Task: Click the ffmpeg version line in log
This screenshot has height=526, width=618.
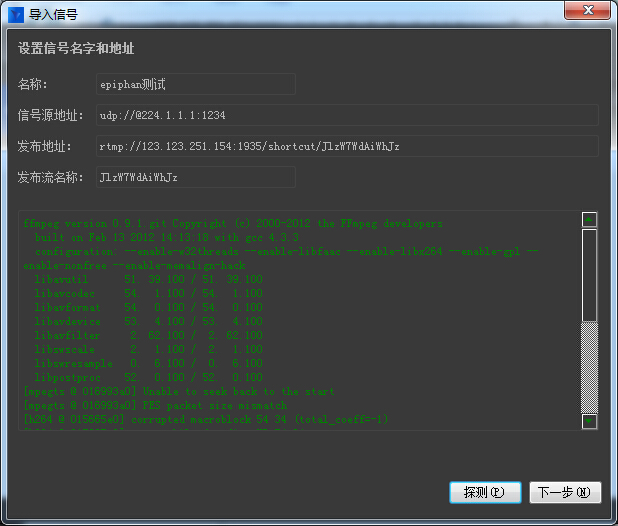Action: pyautogui.click(x=232, y=224)
